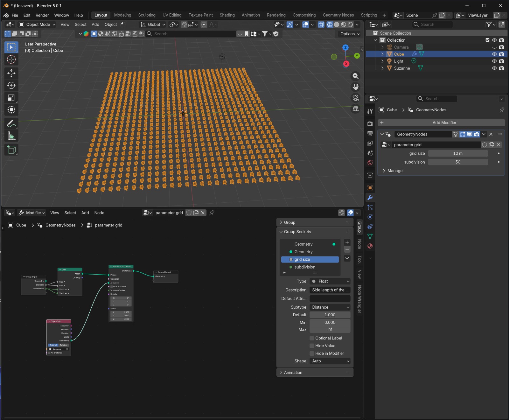Open the Subtype Distance dropdown
Image resolution: width=509 pixels, height=420 pixels.
click(330, 307)
